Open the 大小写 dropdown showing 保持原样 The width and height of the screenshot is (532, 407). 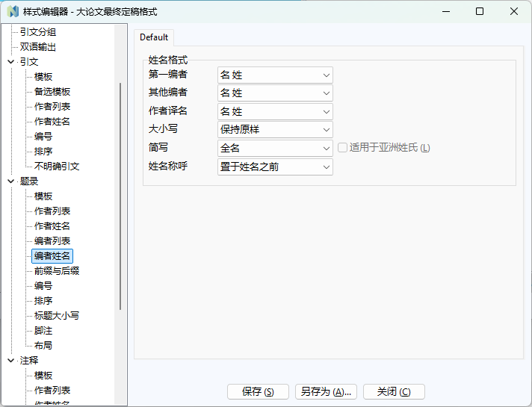point(275,129)
